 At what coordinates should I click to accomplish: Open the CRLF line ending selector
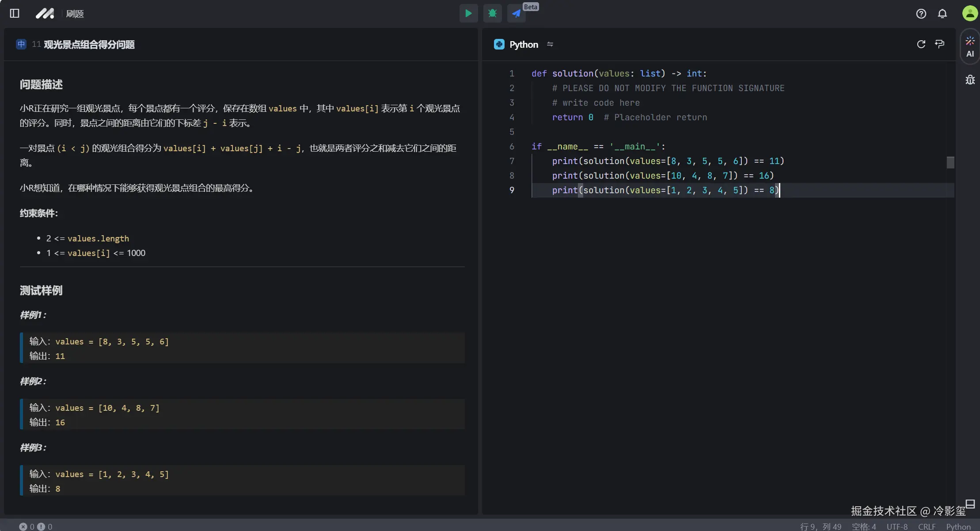(x=927, y=527)
